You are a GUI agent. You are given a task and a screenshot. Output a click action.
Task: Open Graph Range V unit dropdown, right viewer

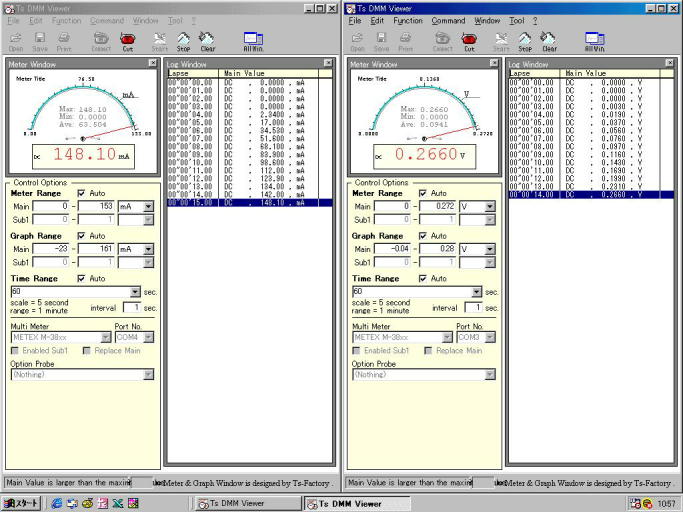pos(490,249)
